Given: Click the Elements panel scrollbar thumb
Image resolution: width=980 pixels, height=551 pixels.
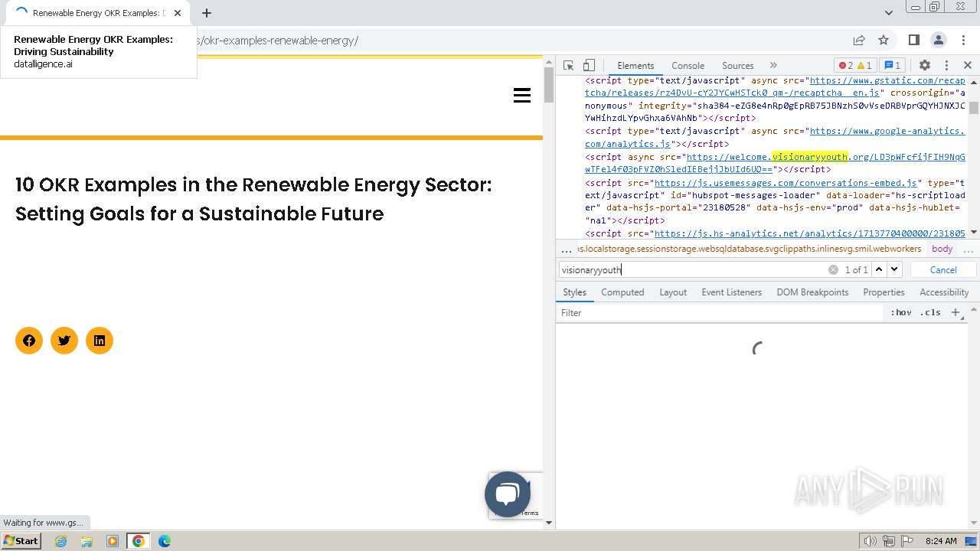Looking at the screenshot, I should tap(974, 107).
